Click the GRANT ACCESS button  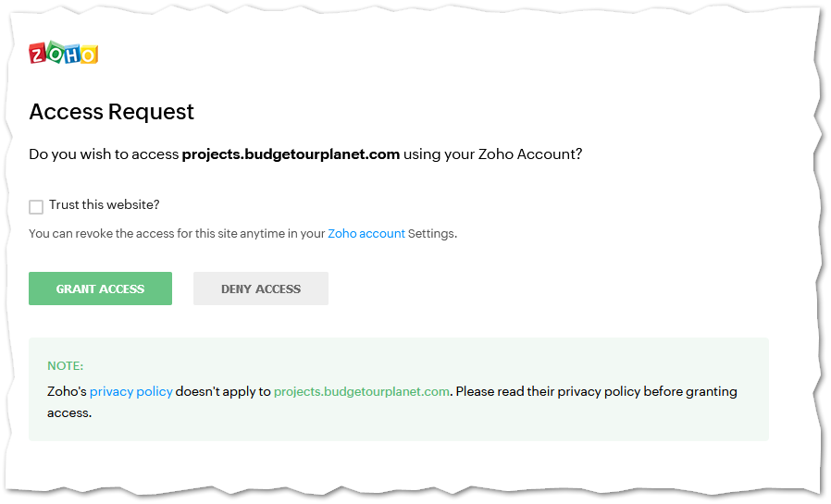100,289
